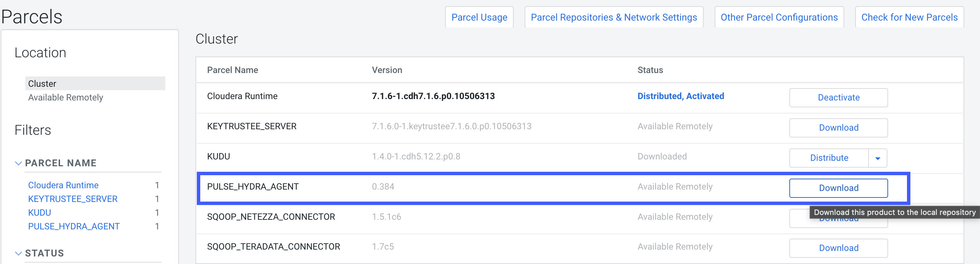Click the Status column header
The width and height of the screenshot is (980, 264).
[650, 70]
